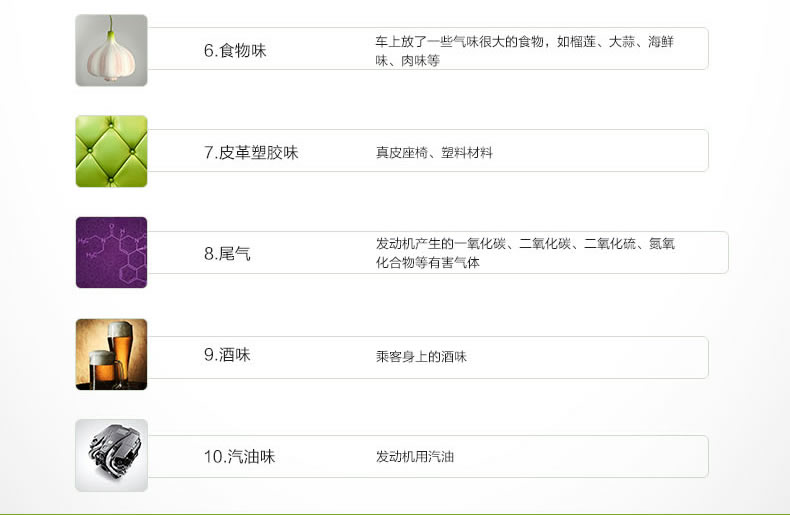
Task: Click the 乘客身上的酒味 description
Action: coord(421,357)
